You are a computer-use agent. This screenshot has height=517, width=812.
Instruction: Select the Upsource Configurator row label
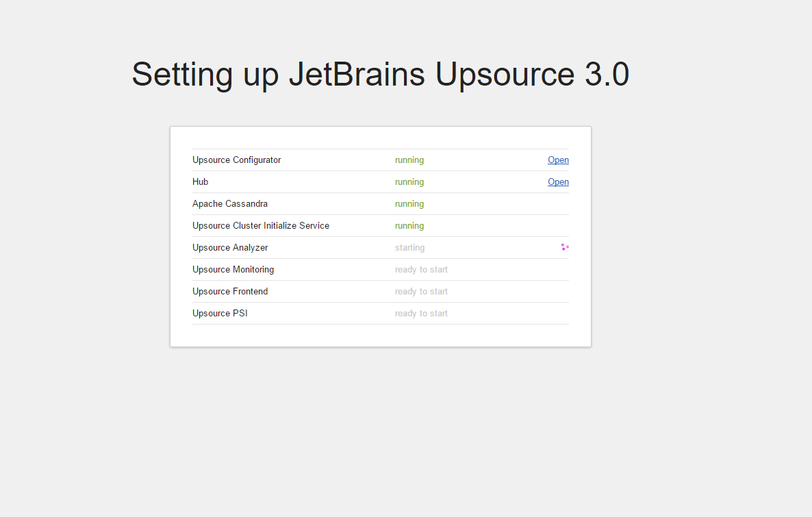pyautogui.click(x=237, y=160)
